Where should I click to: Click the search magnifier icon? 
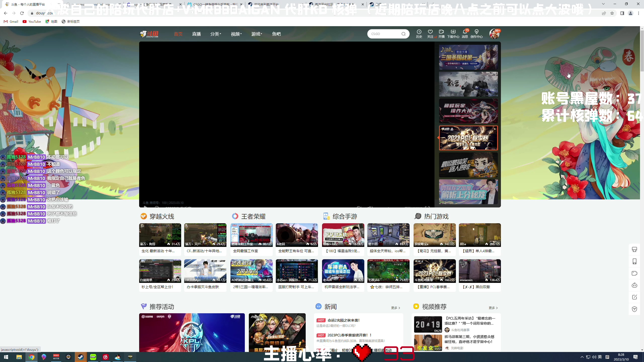point(404,34)
